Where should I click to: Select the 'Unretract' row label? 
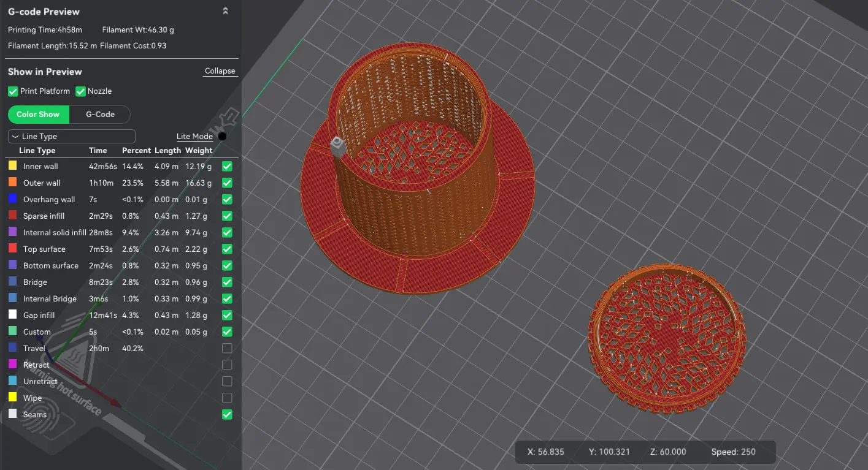click(40, 382)
